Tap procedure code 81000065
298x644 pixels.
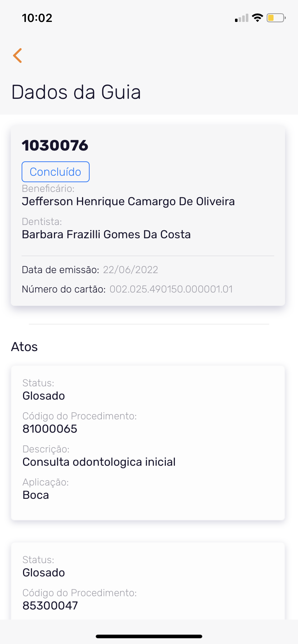(50, 429)
